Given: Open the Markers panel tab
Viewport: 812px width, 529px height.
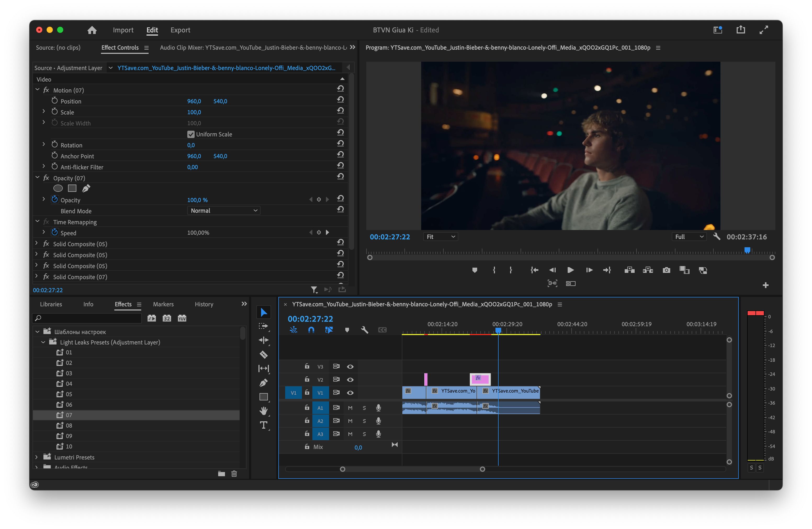Looking at the screenshot, I should [163, 304].
